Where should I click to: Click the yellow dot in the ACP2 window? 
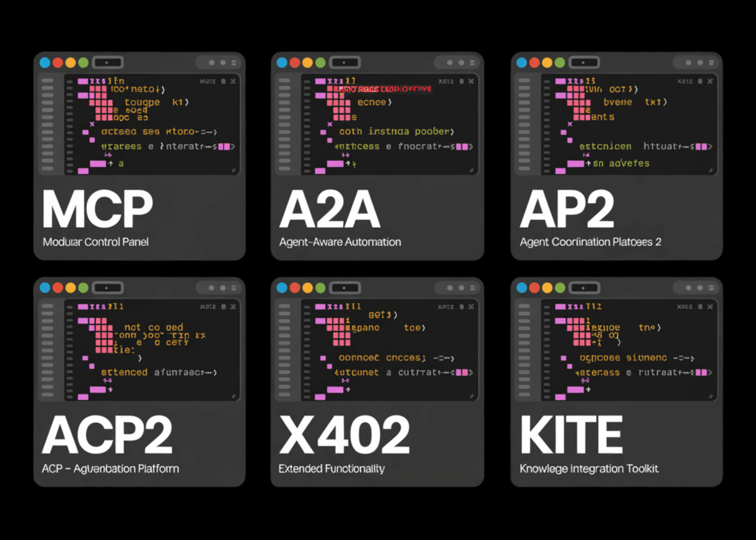[71, 288]
